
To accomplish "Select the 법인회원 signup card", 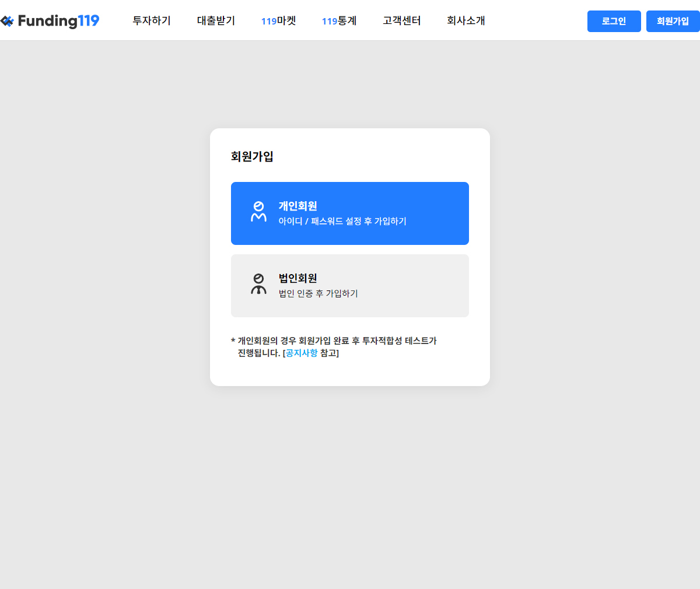I will [350, 286].
